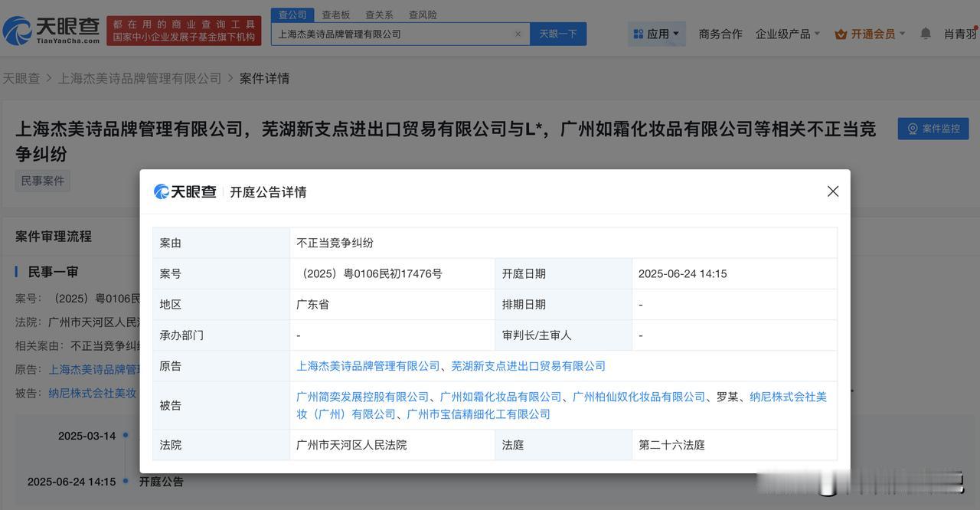Screen dimensions: 980x510
Task: Clear the search box with X icon
Action: click(x=518, y=34)
